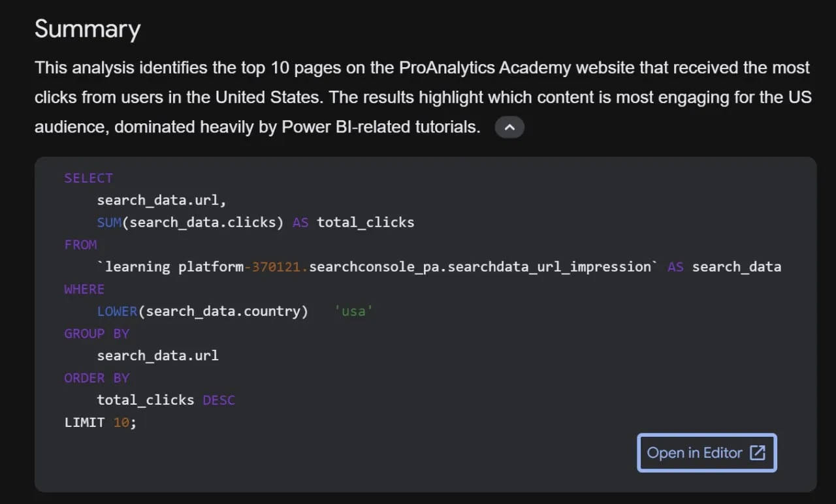Click the LIMIT 10 line
This screenshot has height=504, width=836.
click(101, 422)
